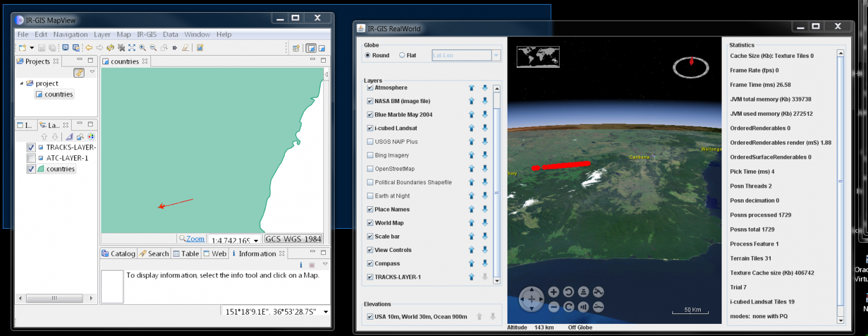Click the compass in the globe view
This screenshot has height=336, width=868.
click(x=690, y=68)
